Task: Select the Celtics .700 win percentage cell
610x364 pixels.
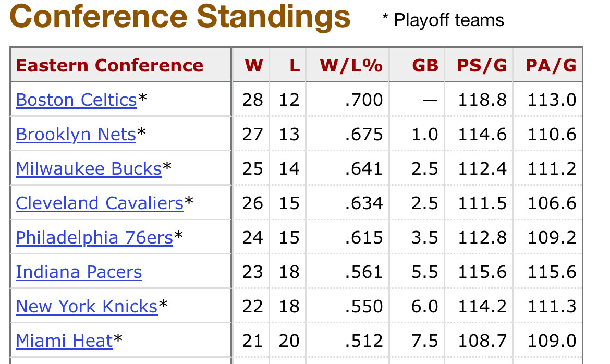Action: click(364, 100)
